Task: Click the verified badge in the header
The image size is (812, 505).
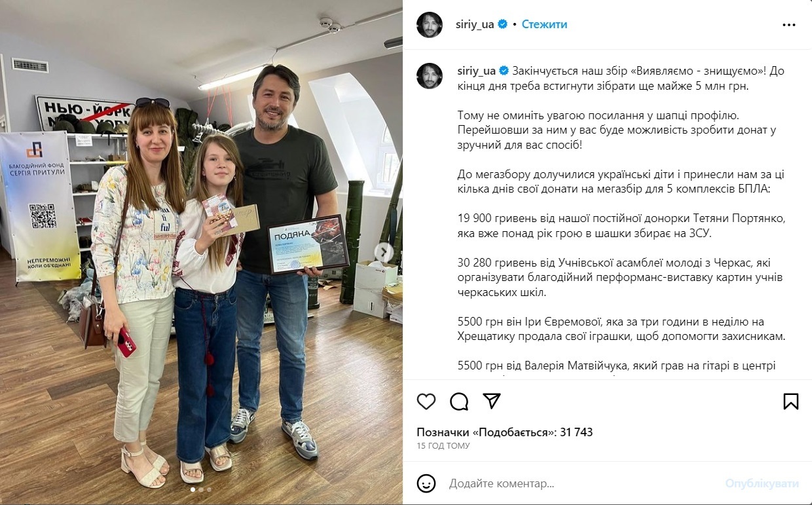Action: pyautogui.click(x=503, y=24)
